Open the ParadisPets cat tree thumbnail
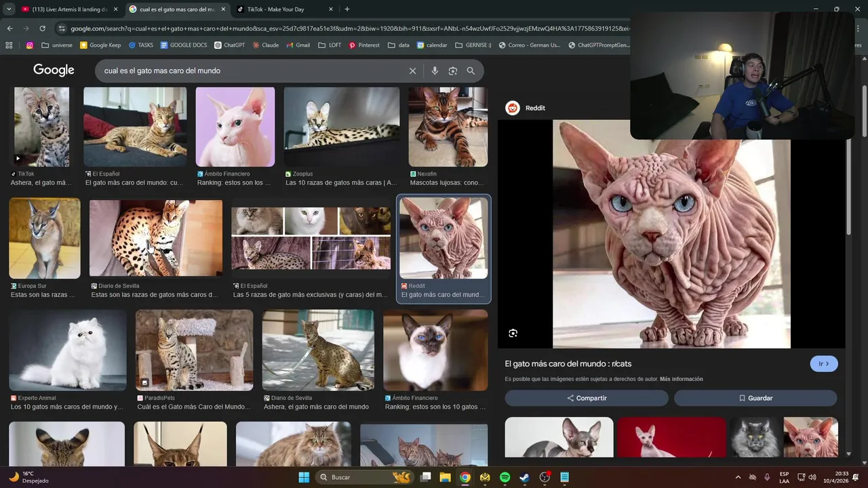868x488 pixels. [194, 350]
